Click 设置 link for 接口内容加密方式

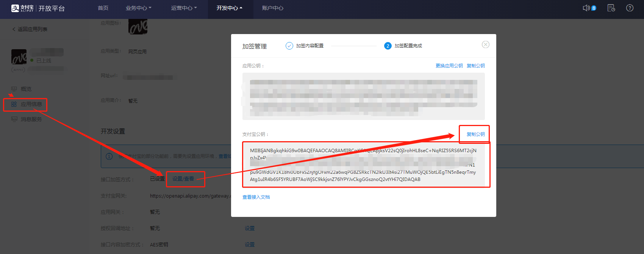250,245
